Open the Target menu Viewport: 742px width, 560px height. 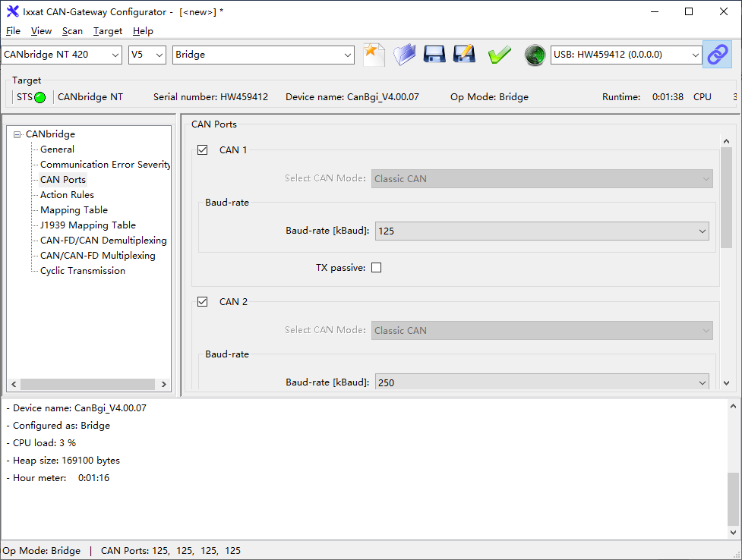point(107,31)
